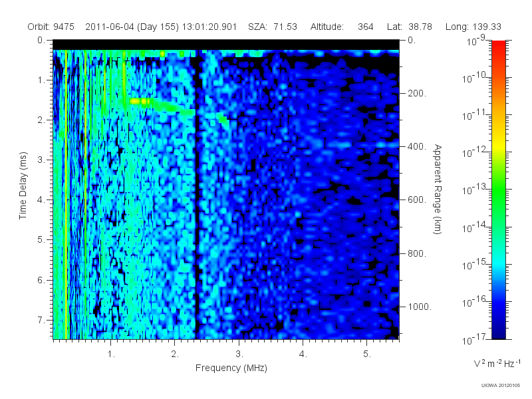Click the '7.' time delay tick label
The height and width of the screenshot is (399, 532).
click(41, 320)
